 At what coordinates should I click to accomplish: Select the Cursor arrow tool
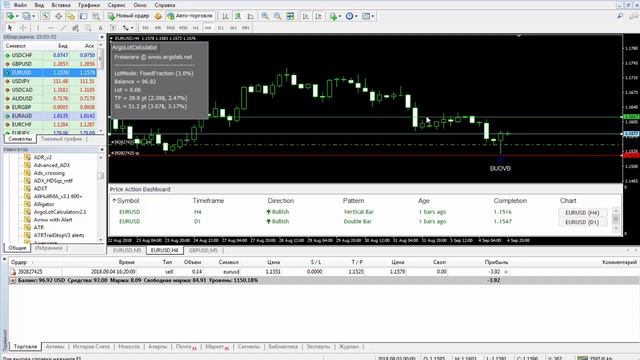10,28
